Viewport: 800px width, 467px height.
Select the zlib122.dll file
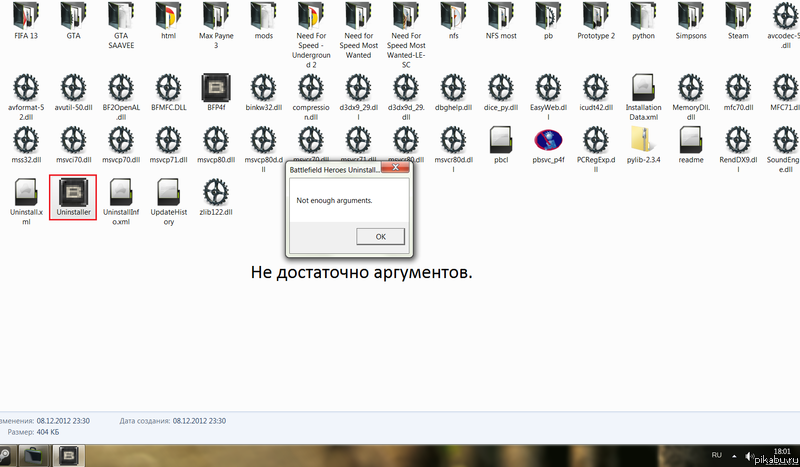click(216, 197)
